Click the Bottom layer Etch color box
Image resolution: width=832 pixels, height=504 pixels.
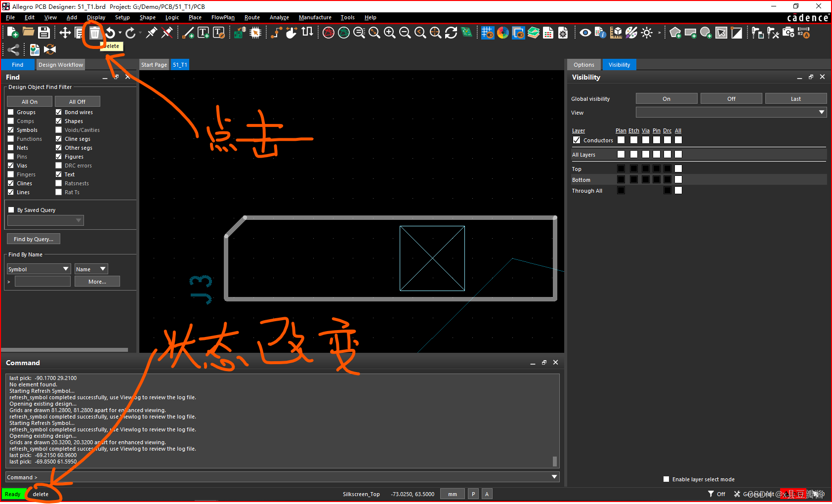coord(634,180)
